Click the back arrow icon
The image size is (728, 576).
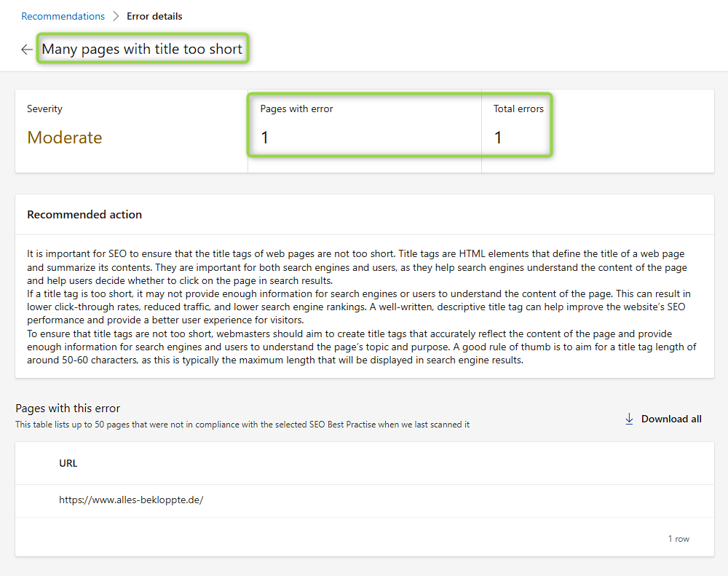(27, 50)
